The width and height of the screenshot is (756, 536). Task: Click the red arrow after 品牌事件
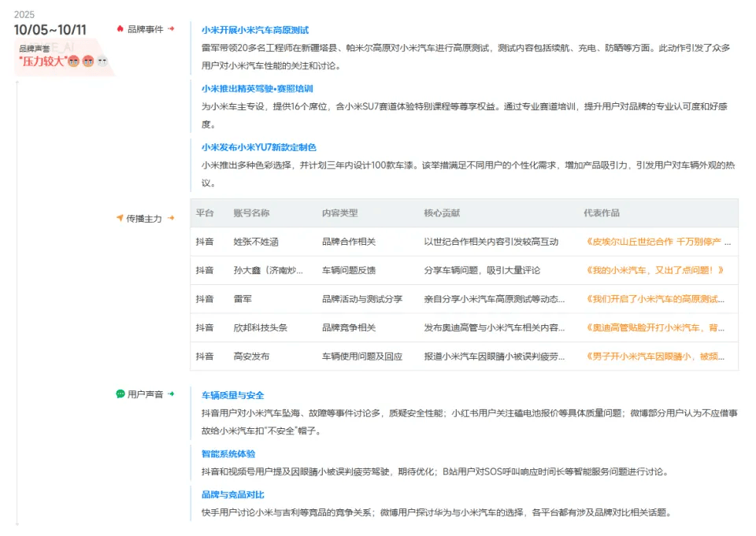pos(171,29)
